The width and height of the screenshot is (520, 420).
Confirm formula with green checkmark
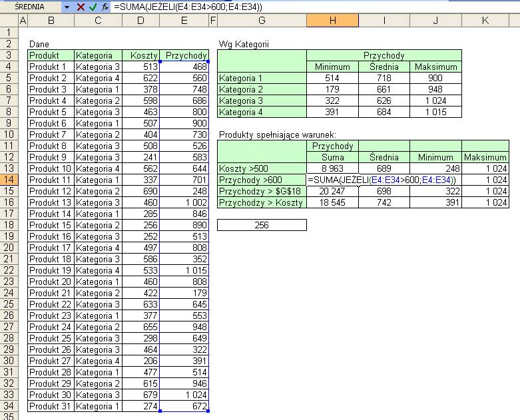click(x=93, y=7)
